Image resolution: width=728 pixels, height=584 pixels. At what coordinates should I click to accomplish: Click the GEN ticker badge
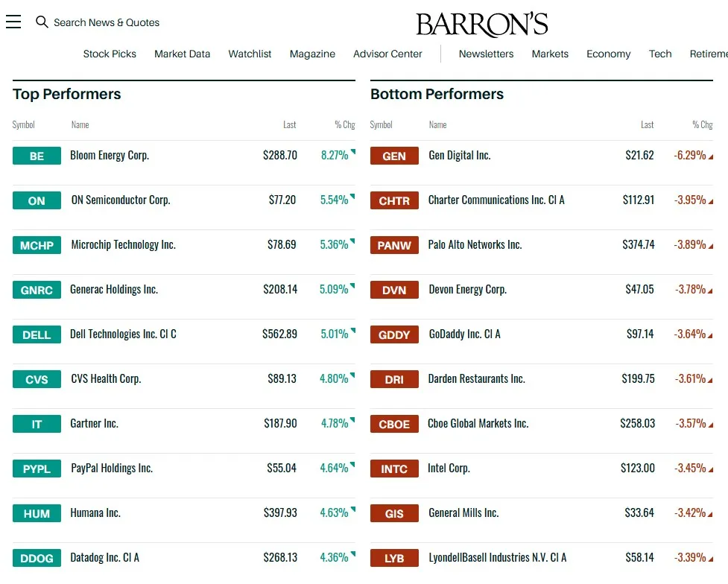point(394,156)
